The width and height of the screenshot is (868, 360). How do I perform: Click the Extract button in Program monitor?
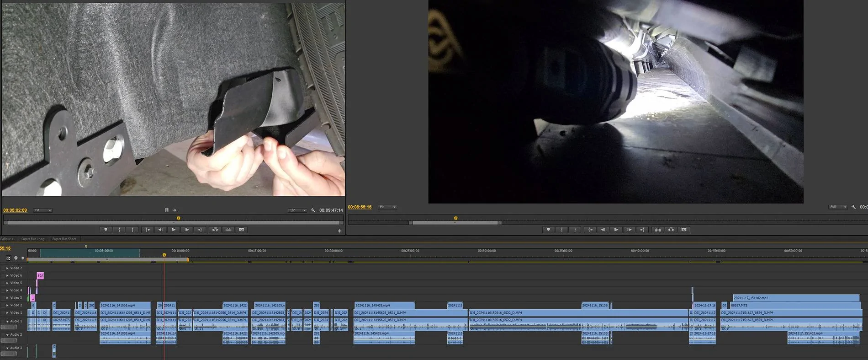point(671,230)
